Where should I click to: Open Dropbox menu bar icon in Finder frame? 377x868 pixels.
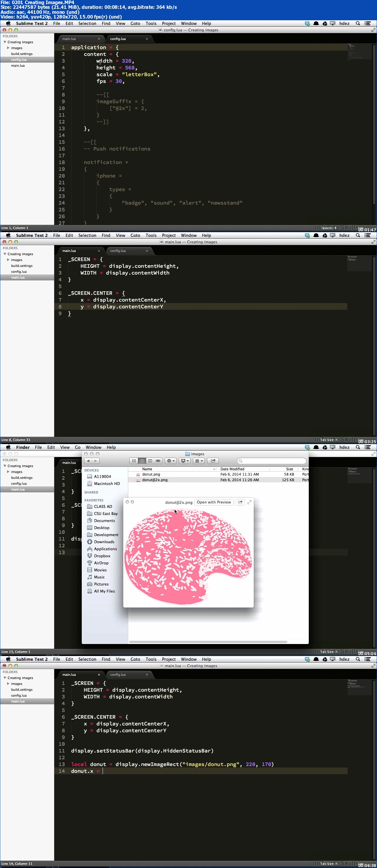(x=307, y=447)
